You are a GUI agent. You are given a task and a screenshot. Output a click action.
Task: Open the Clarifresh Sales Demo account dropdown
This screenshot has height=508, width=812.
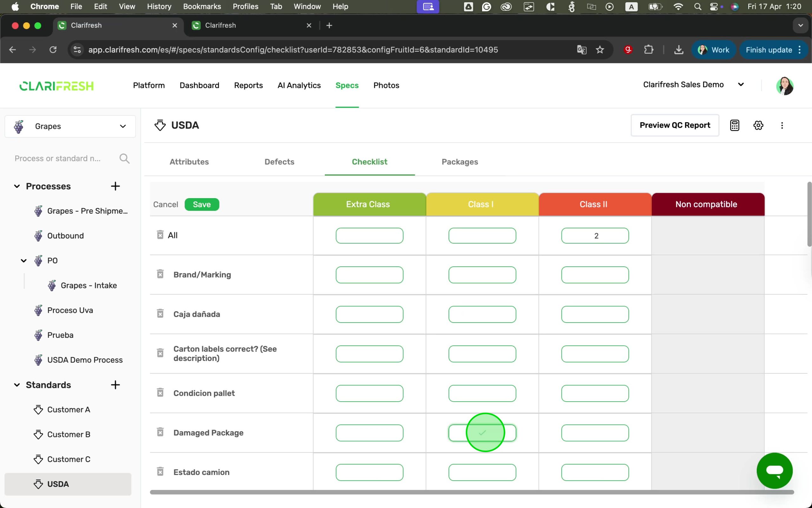click(x=694, y=85)
